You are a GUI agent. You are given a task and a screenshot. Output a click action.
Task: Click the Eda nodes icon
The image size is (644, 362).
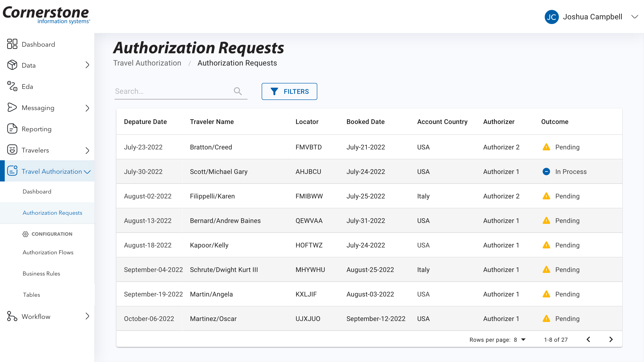(12, 86)
